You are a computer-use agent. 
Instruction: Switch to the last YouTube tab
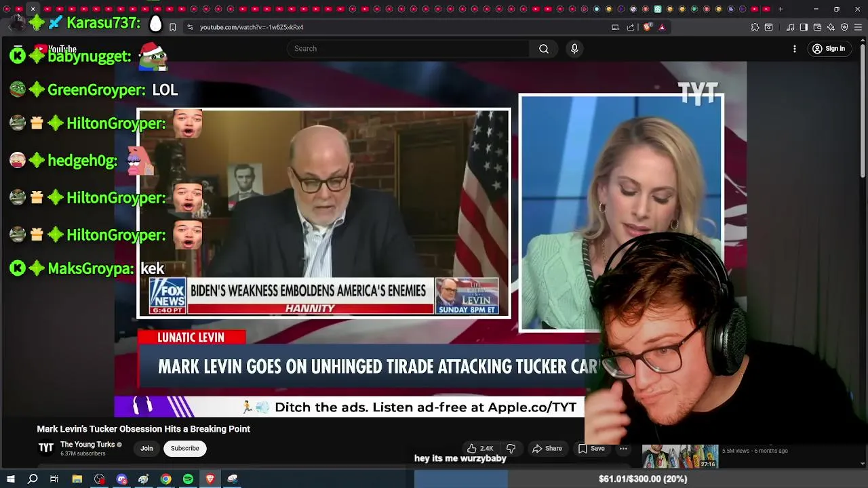(x=766, y=9)
